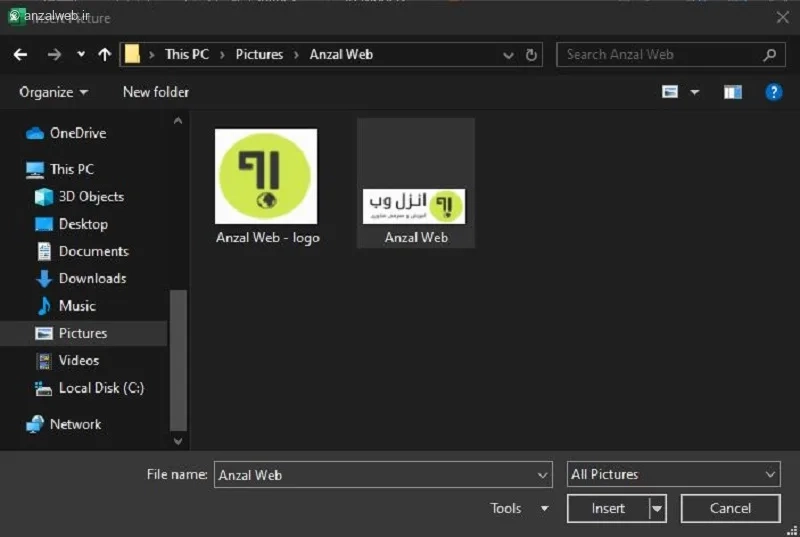
Task: Toggle the preview pane
Action: [733, 92]
